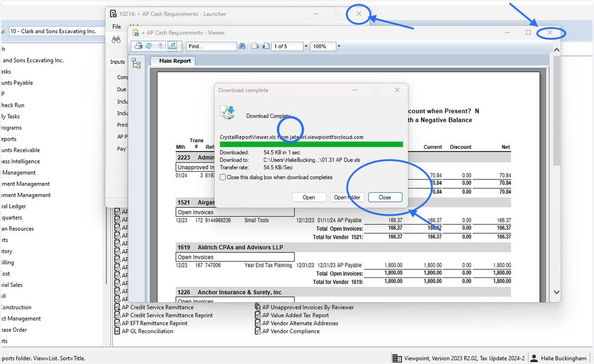The height and width of the screenshot is (364, 594).
Task: Click Open in the download dialog
Action: pos(309,197)
